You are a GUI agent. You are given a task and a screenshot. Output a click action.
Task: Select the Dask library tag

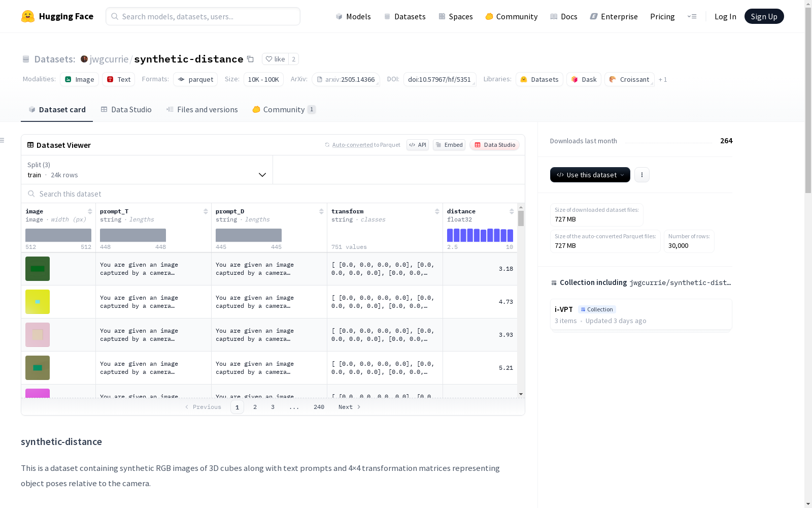click(584, 79)
